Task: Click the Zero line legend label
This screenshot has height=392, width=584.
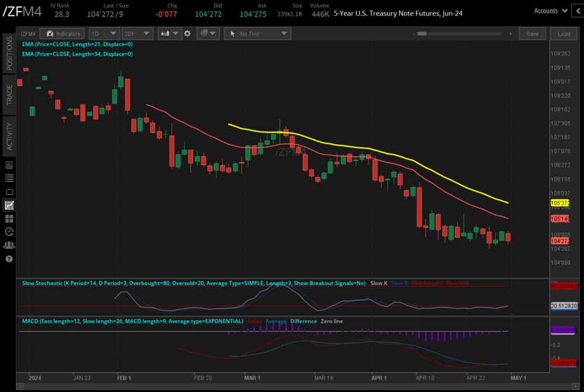Action: [332, 321]
